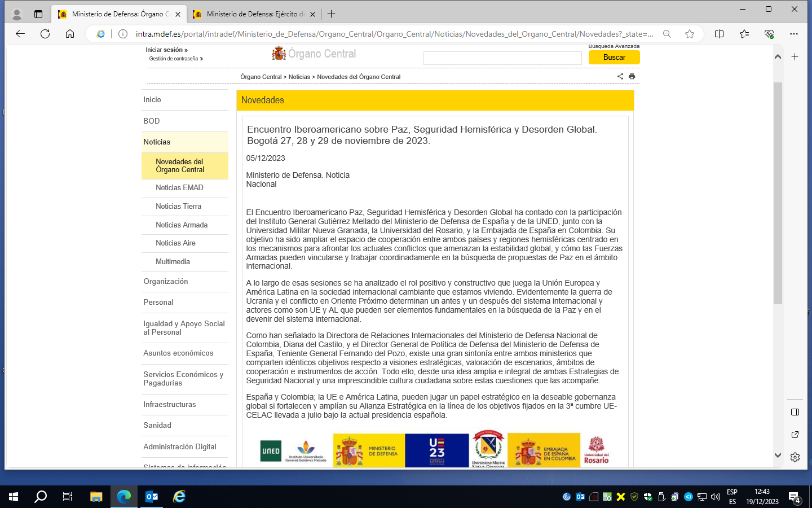The height and width of the screenshot is (508, 812).
Task: Open the favorites list icon
Action: click(x=744, y=34)
